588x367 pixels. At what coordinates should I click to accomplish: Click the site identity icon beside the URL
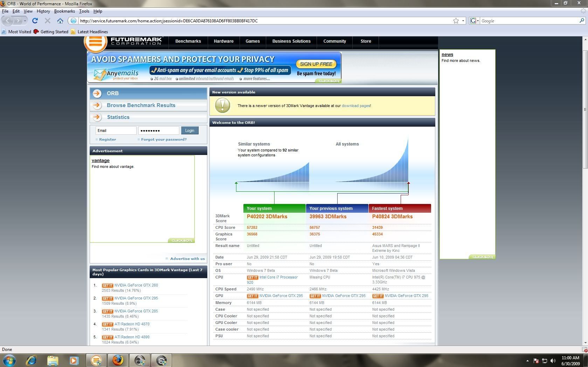(x=73, y=21)
